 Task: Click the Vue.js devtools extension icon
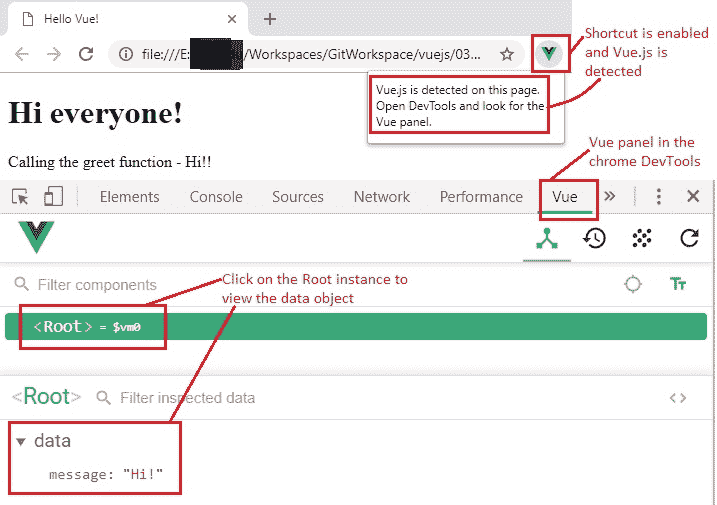pyautogui.click(x=549, y=54)
